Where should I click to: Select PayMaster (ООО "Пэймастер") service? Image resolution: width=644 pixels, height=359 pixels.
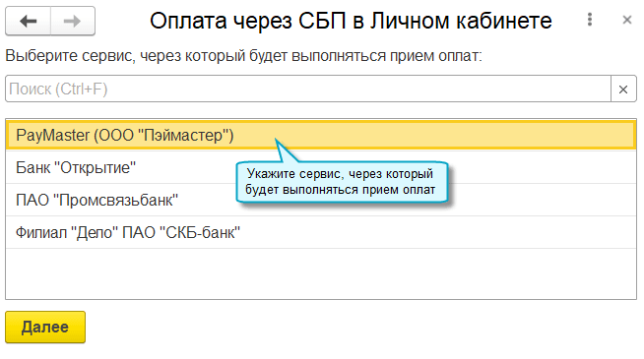click(321, 135)
